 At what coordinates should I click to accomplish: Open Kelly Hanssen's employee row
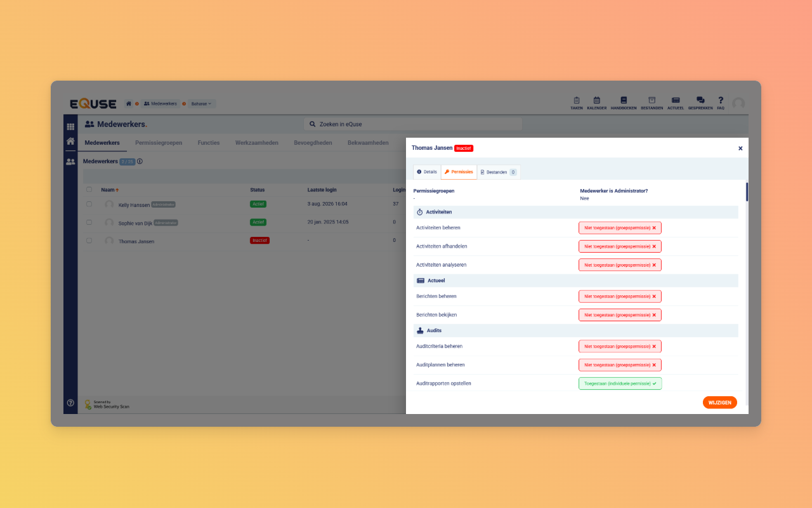click(246, 204)
